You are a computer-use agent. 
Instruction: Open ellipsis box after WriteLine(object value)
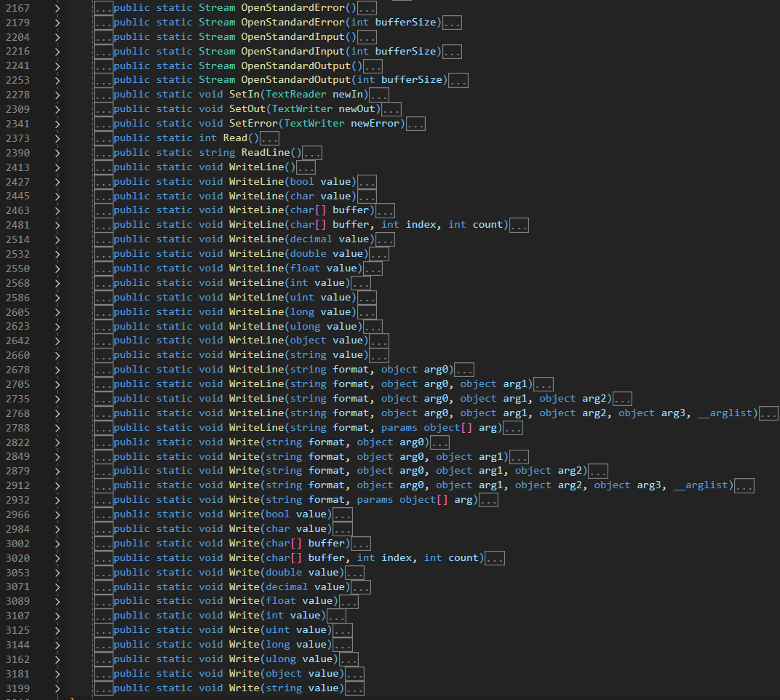click(x=379, y=341)
